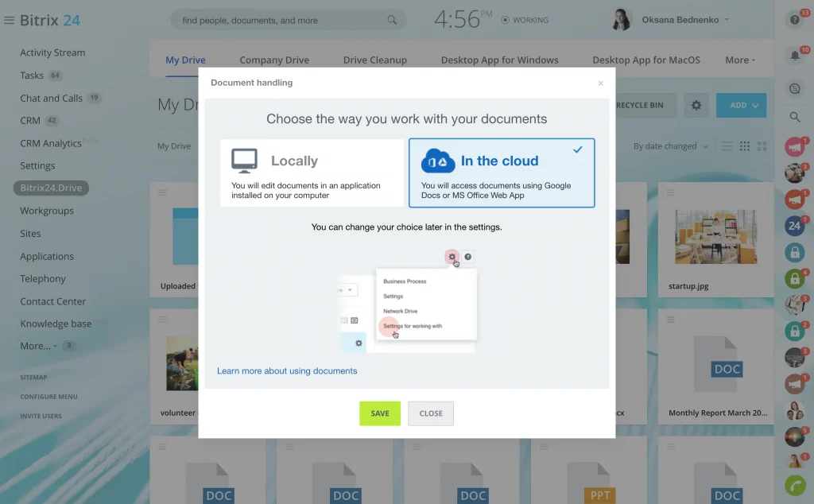Click the find people and documents search field
814x504 pixels.
pyautogui.click(x=278, y=20)
